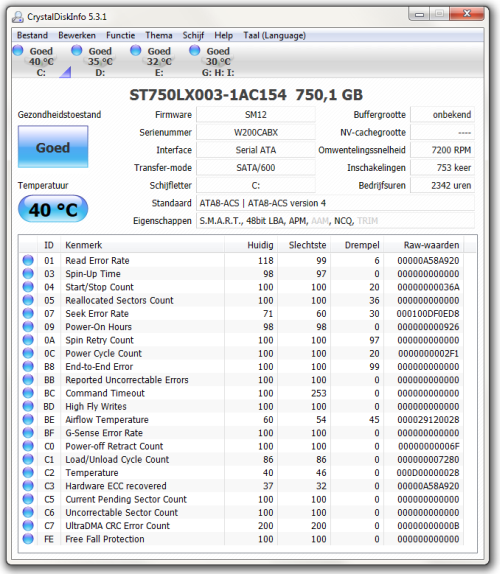Open the Functie menu

coord(120,36)
